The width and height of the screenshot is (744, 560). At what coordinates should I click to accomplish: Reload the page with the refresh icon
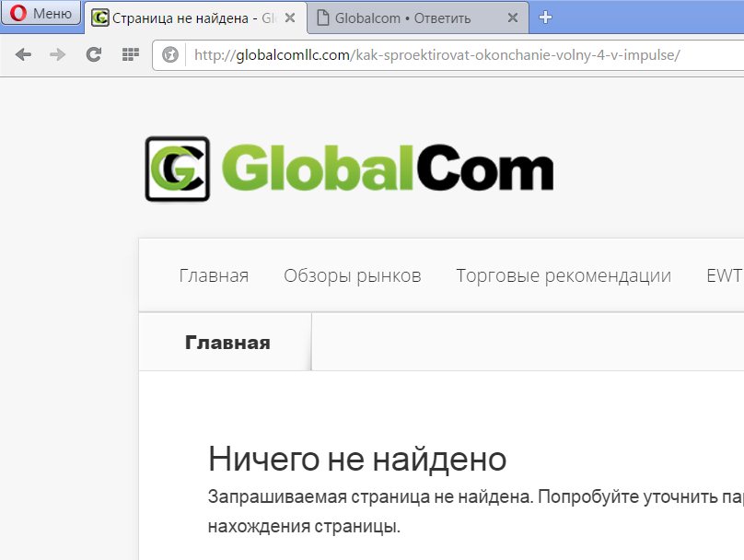coord(94,54)
